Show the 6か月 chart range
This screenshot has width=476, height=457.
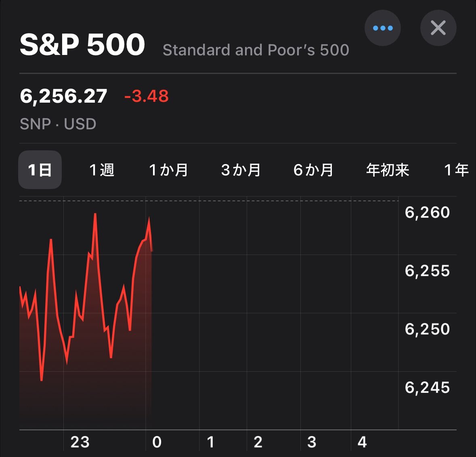coord(313,170)
